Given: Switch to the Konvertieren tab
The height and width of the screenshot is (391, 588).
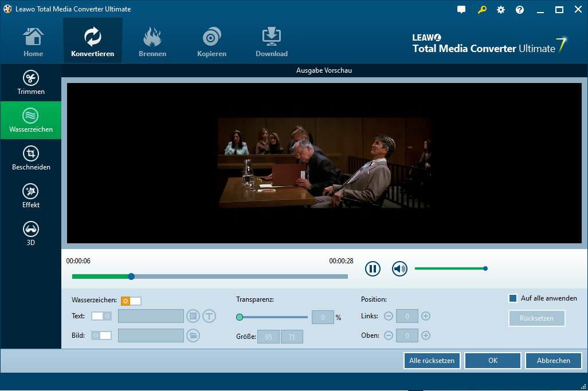Looking at the screenshot, I should tap(93, 41).
